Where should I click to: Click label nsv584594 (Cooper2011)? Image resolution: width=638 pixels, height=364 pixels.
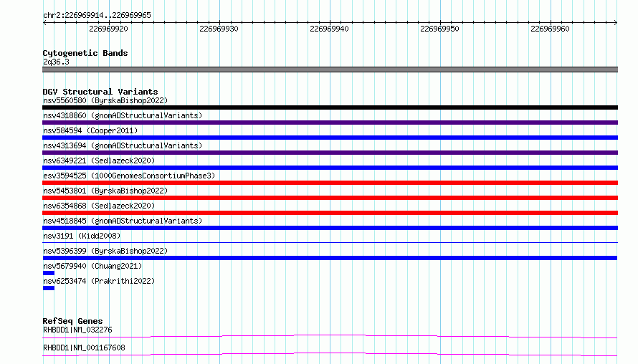[90, 130]
